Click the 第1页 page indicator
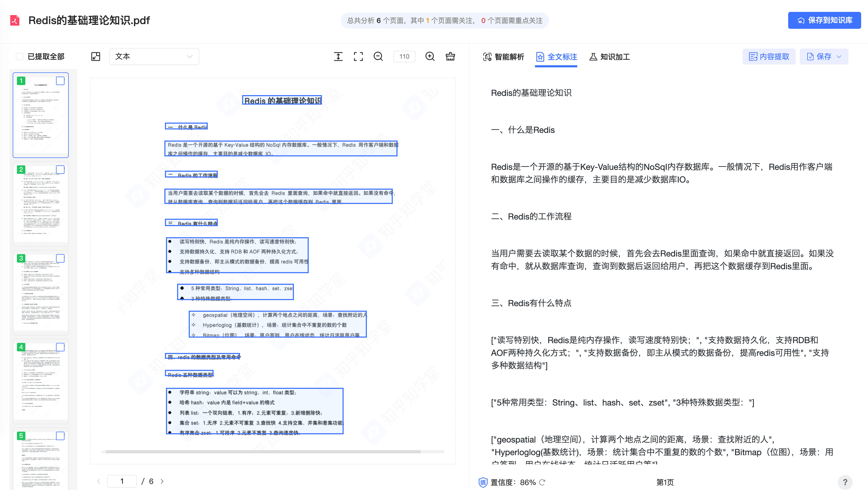Image resolution: width=868 pixels, height=494 pixels. 665,482
